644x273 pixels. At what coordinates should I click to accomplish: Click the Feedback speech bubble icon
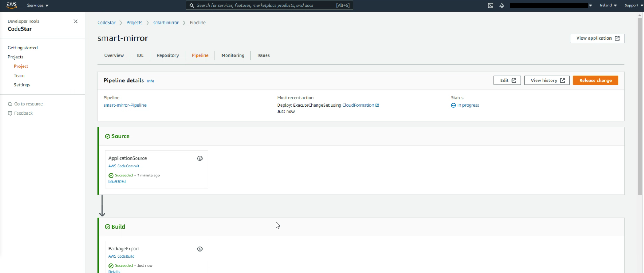[x=10, y=113]
